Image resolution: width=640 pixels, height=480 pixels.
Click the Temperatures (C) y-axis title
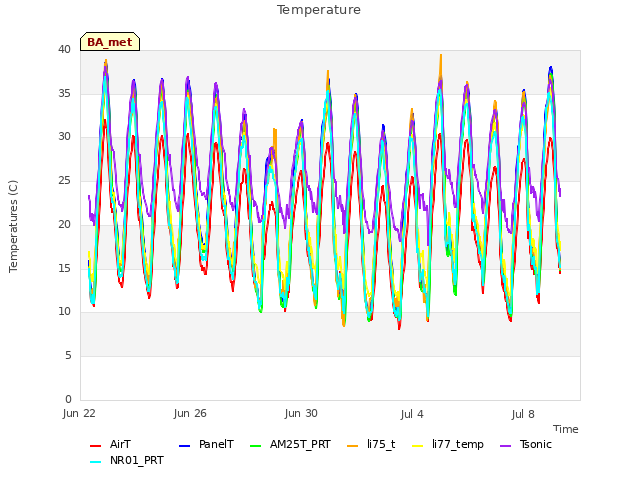tap(13, 226)
